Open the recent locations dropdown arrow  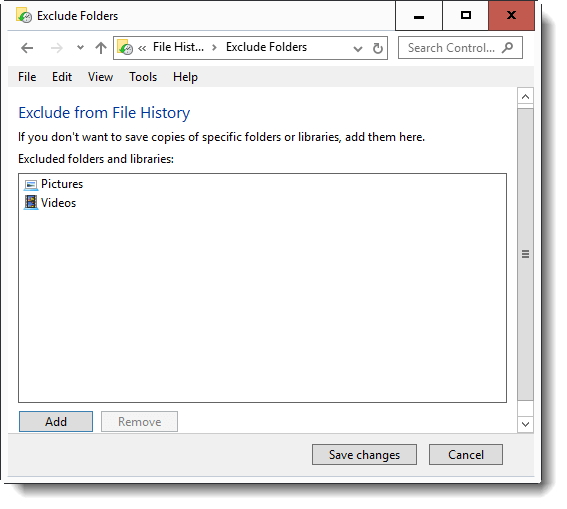(x=80, y=48)
